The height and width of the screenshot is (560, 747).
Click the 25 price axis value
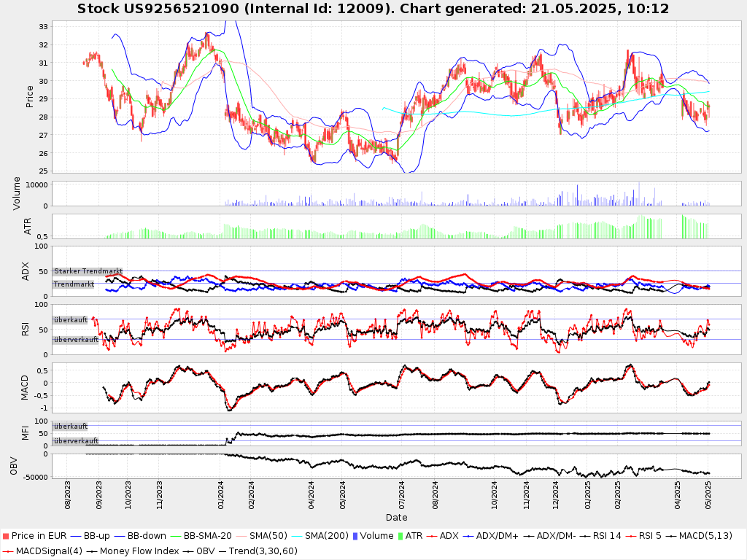(43, 171)
